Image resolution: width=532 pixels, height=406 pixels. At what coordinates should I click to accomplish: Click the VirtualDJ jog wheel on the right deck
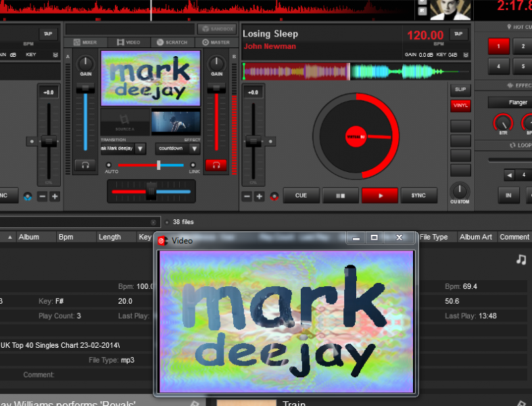pyautogui.click(x=356, y=136)
